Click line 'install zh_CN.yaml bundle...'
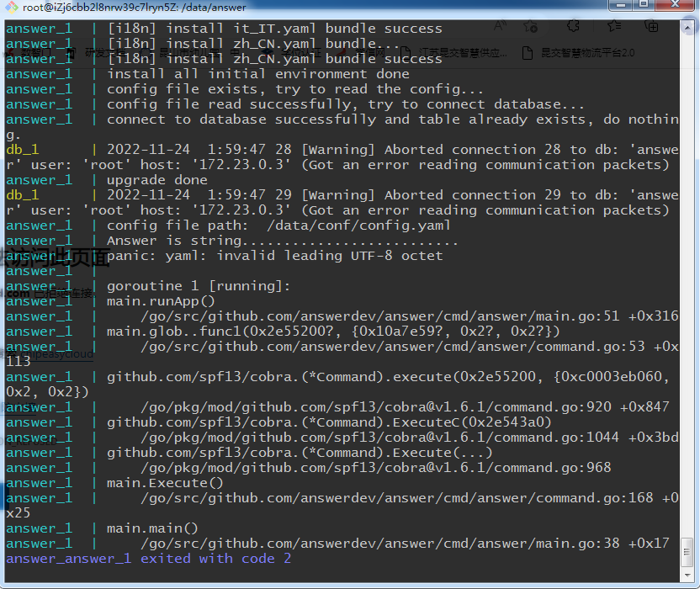 click(253, 44)
